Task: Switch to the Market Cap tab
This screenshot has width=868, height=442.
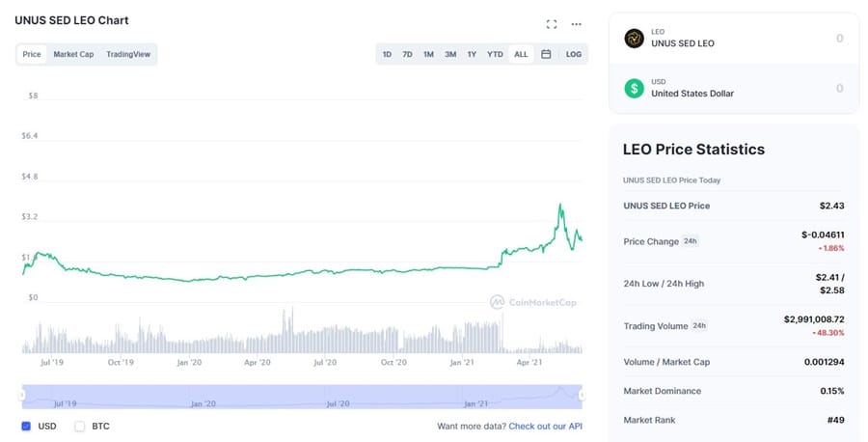Action: 73,54
